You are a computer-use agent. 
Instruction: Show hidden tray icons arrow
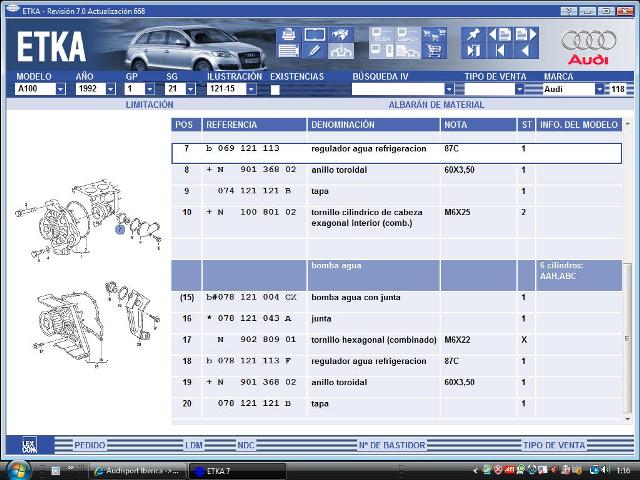pos(475,471)
